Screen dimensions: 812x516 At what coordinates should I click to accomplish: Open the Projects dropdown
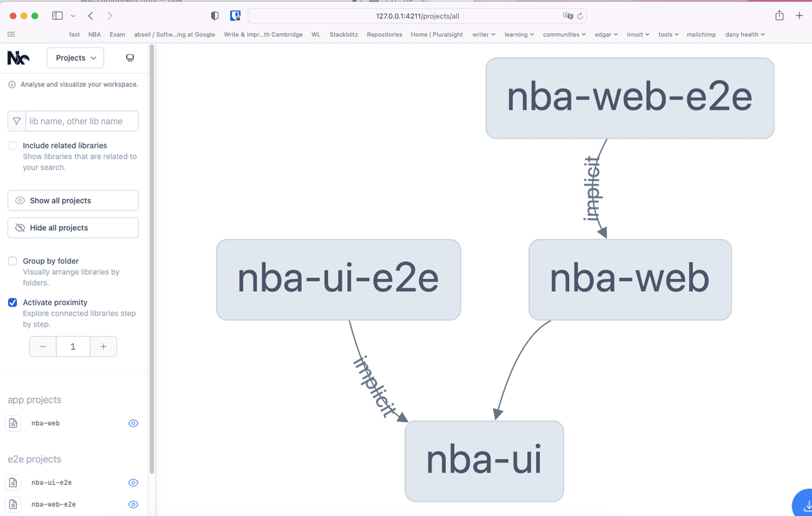75,58
